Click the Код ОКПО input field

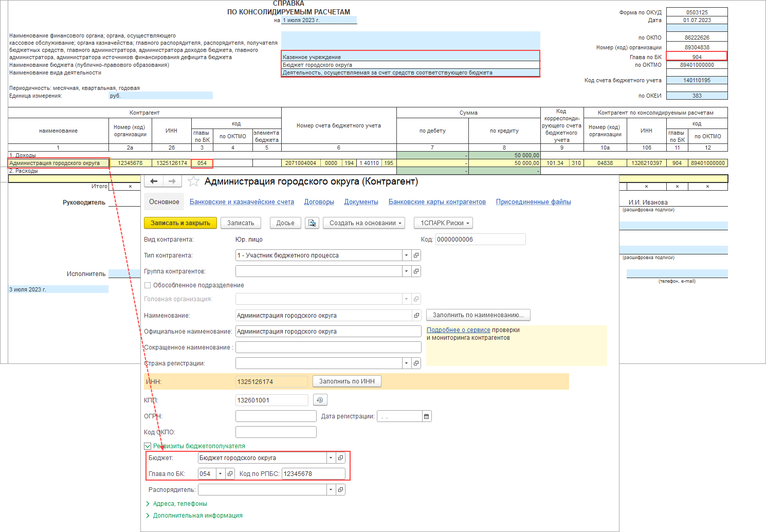pyautogui.click(x=276, y=432)
